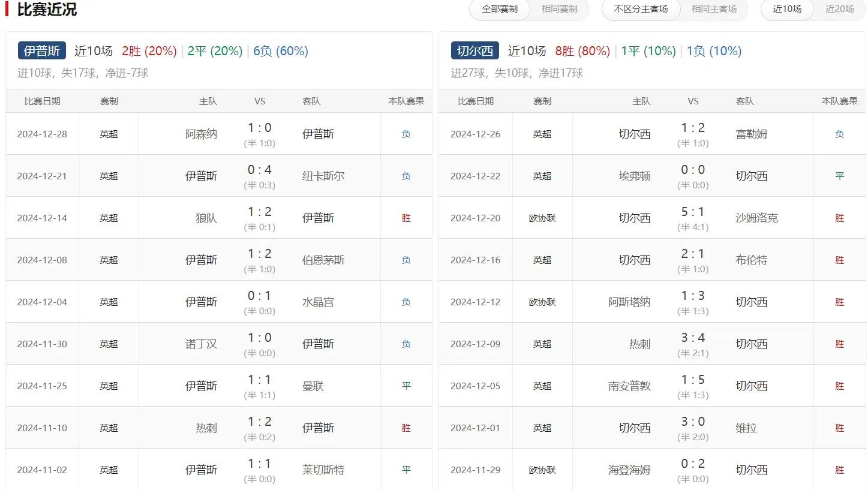Screen dimensions: 868x490
Task: Open 埃弗顿 team link
Action: point(635,176)
